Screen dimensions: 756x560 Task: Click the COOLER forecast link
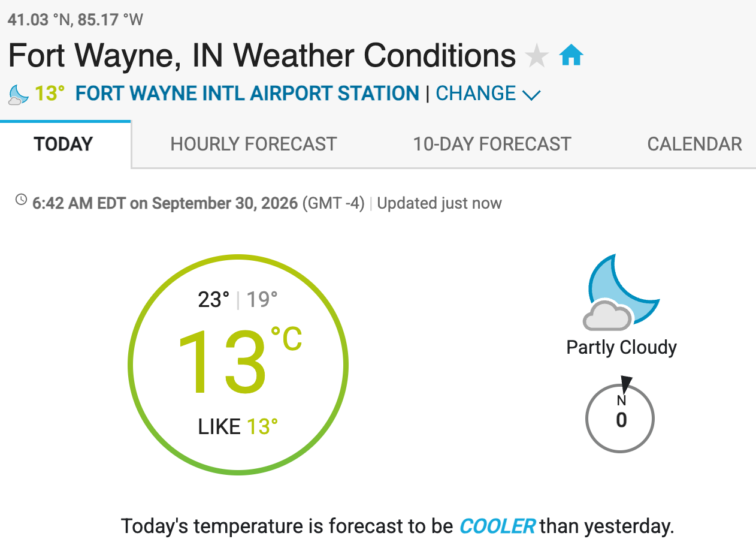coord(497,526)
